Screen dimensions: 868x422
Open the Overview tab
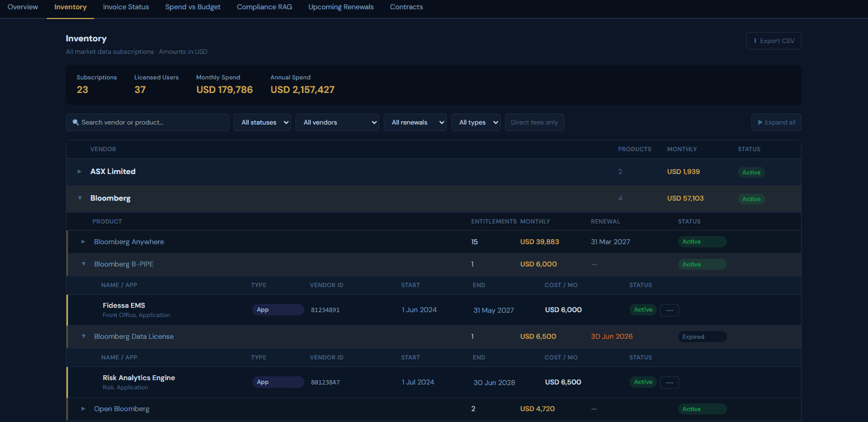click(23, 7)
